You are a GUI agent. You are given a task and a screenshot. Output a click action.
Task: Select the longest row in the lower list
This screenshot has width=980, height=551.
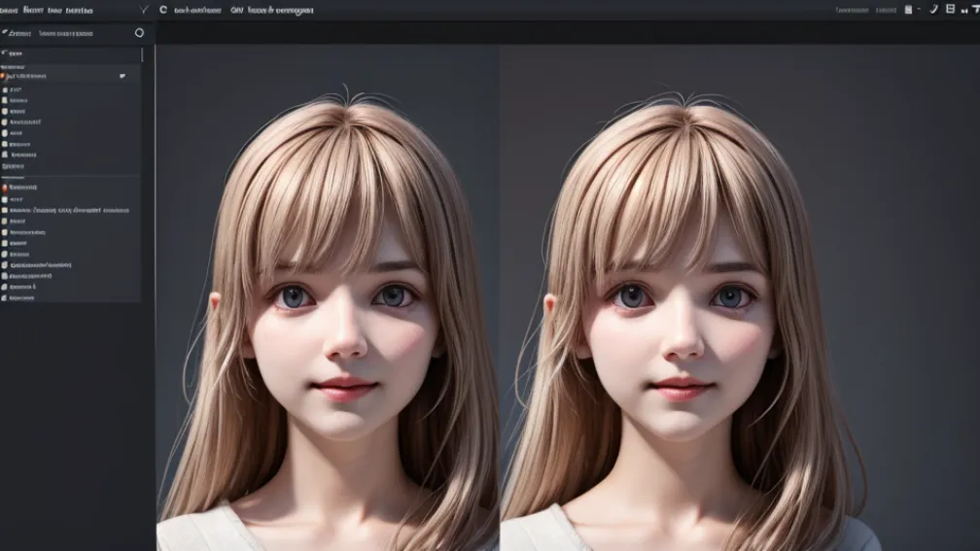[70, 211]
